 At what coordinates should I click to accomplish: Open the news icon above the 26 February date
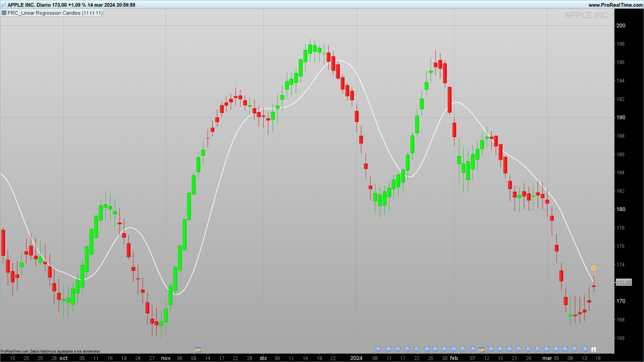(x=528, y=349)
